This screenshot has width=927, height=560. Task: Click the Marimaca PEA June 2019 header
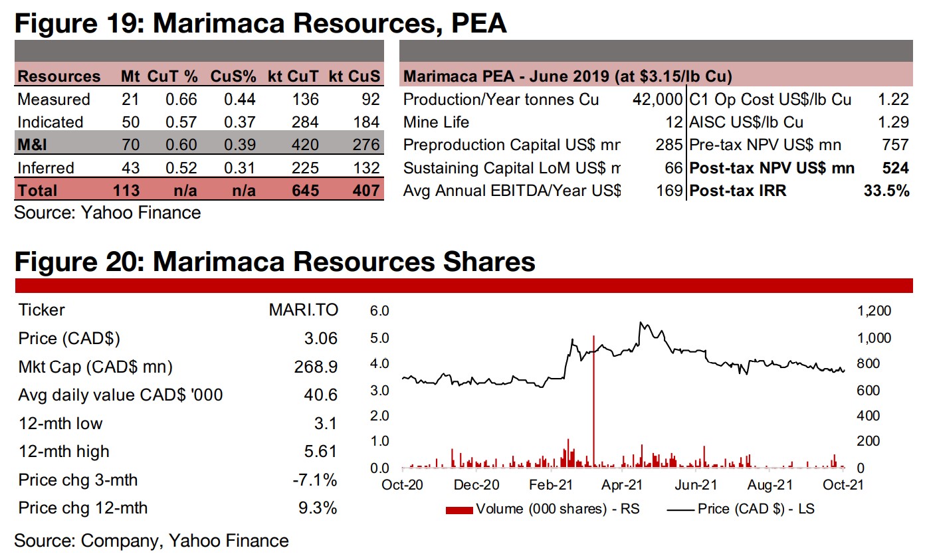(567, 76)
